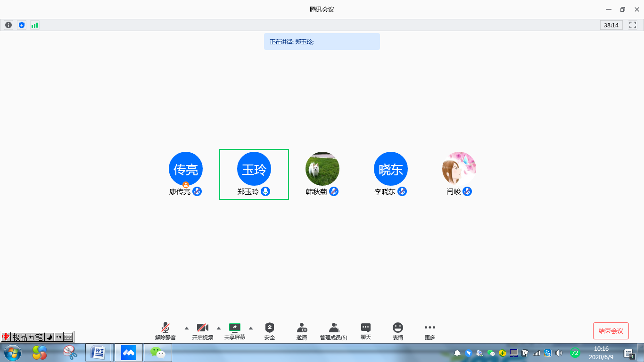Click the monitor display tray icon
This screenshot has height=362, width=644.
514,353
